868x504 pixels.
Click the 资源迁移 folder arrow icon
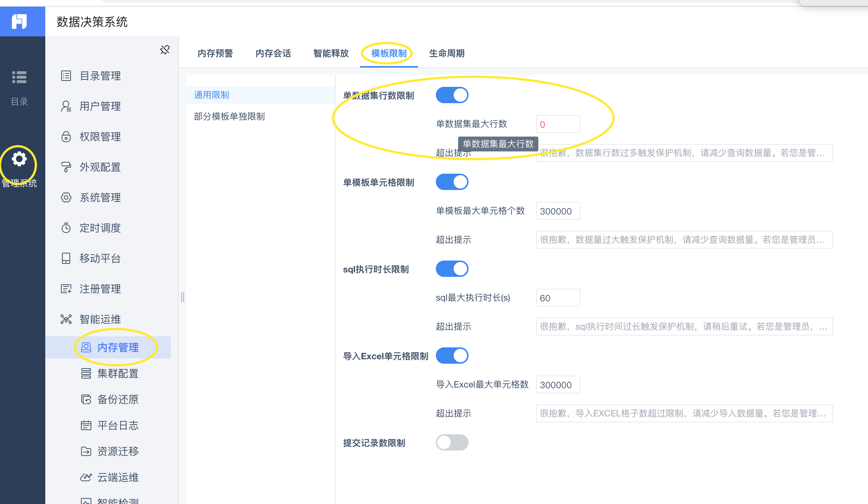pyautogui.click(x=86, y=451)
